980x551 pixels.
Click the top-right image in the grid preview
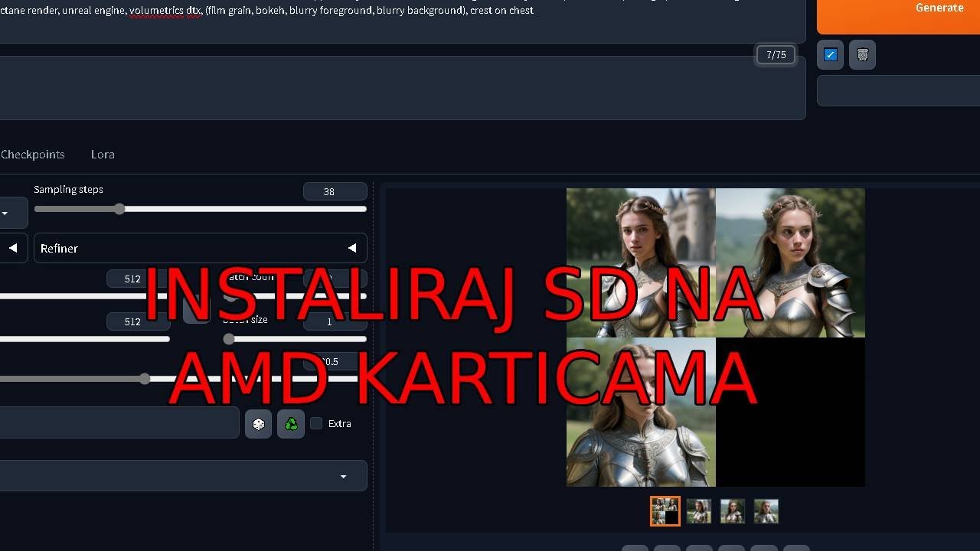pos(790,262)
